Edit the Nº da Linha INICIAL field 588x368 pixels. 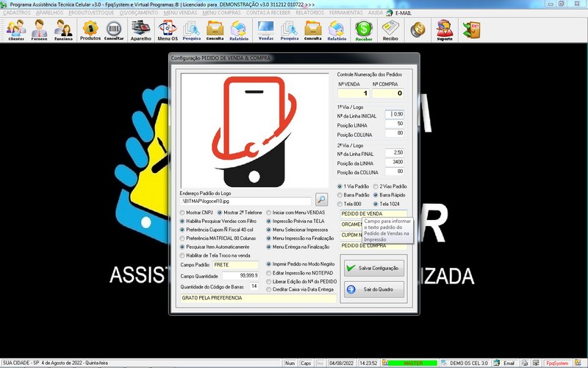[395, 114]
